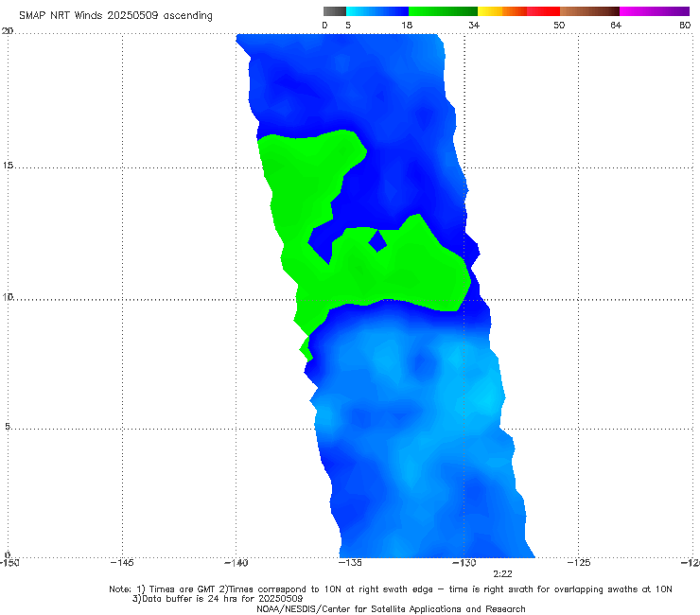Screen dimensions: 700x615
Task: Click the gray segment of the color scale
Action: [x=334, y=11]
